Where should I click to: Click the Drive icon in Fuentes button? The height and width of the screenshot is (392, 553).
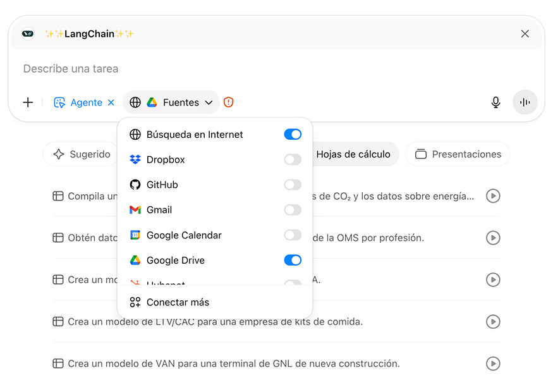click(152, 102)
